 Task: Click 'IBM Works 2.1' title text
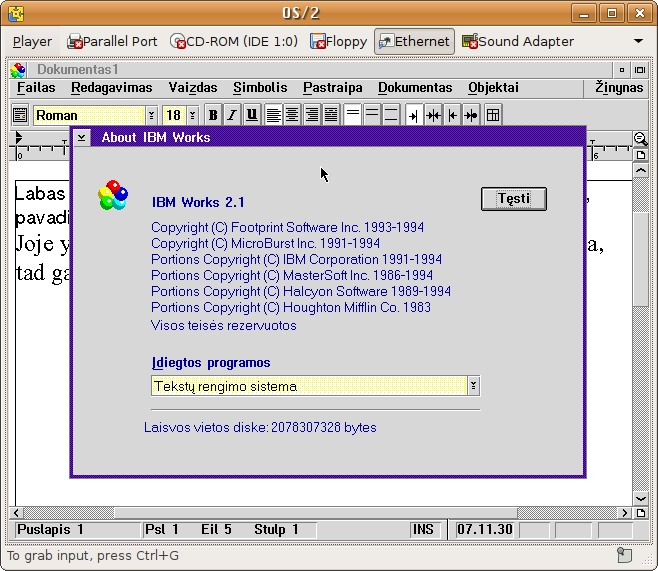(x=198, y=202)
